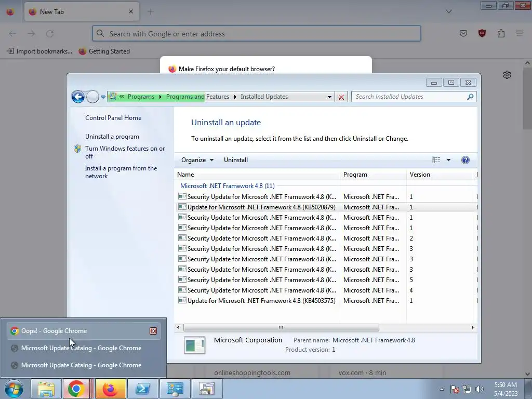Open the recent pages dropdown arrow next to the navigation buttons
The width and height of the screenshot is (532, 399).
point(103,97)
